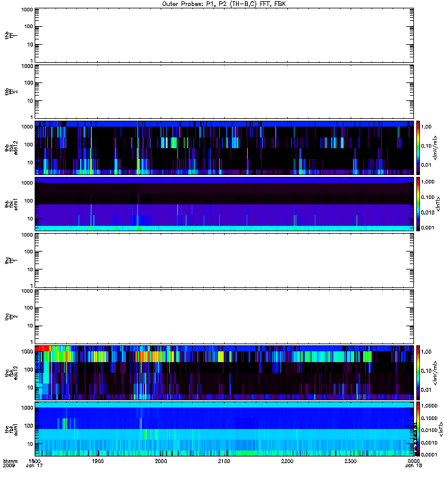Click the 1.0000 value on thc scm1 colorbar

click(x=429, y=406)
